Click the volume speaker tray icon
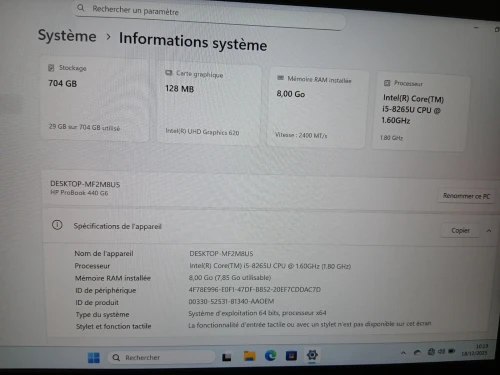The height and width of the screenshot is (375, 500). [441, 351]
